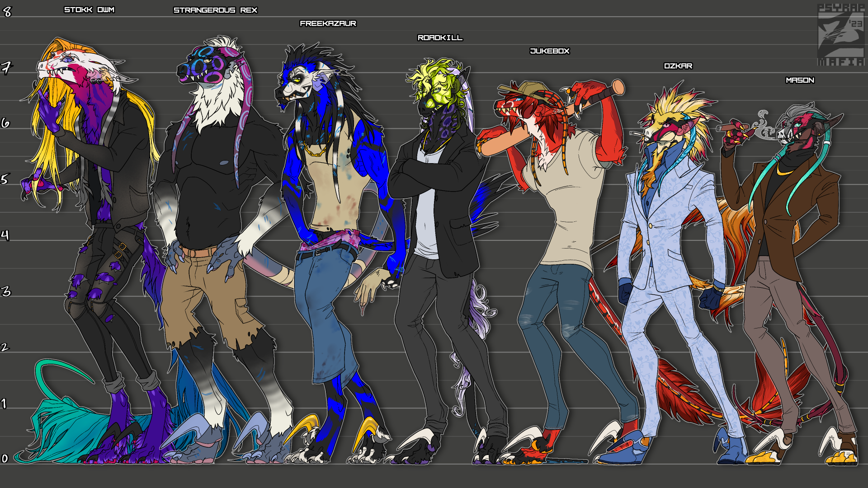Click Jukebox's baseball bat tip

(618, 86)
